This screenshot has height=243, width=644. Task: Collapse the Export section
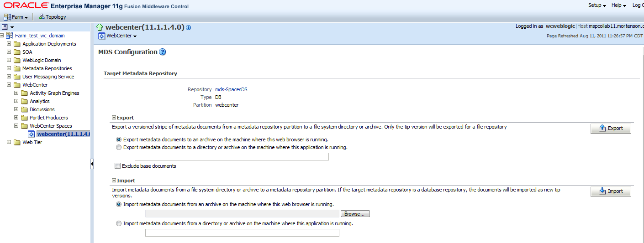click(114, 118)
